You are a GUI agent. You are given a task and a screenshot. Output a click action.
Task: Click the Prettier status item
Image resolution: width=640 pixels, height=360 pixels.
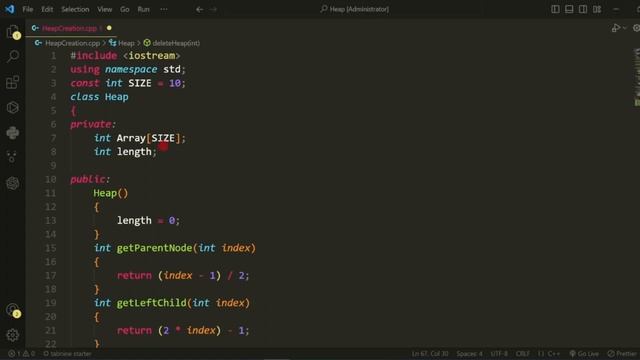click(x=622, y=353)
